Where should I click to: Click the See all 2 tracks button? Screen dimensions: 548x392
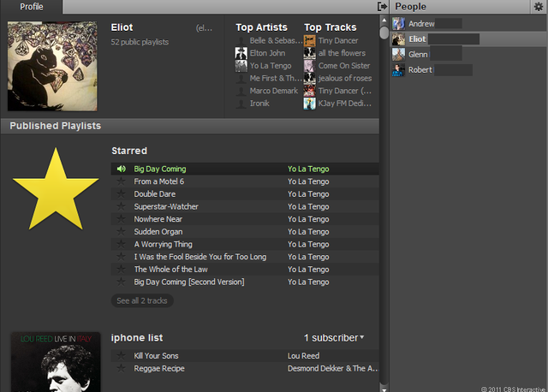click(142, 300)
